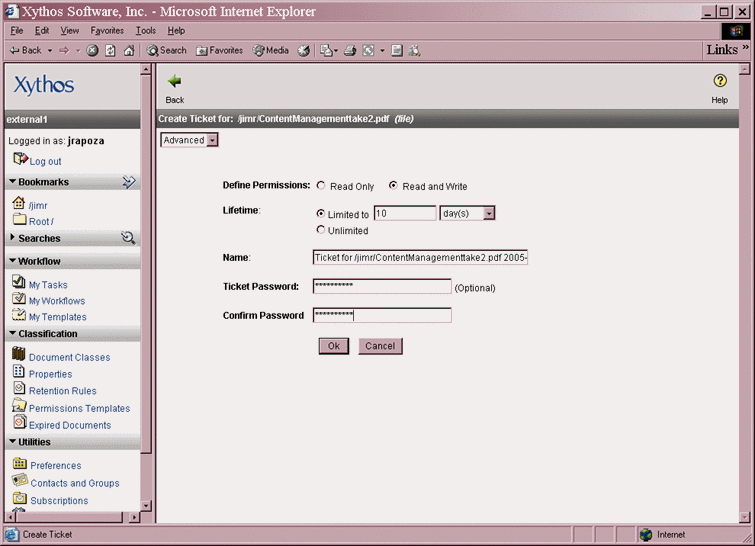Open the View menu
The image size is (755, 546).
[69, 30]
